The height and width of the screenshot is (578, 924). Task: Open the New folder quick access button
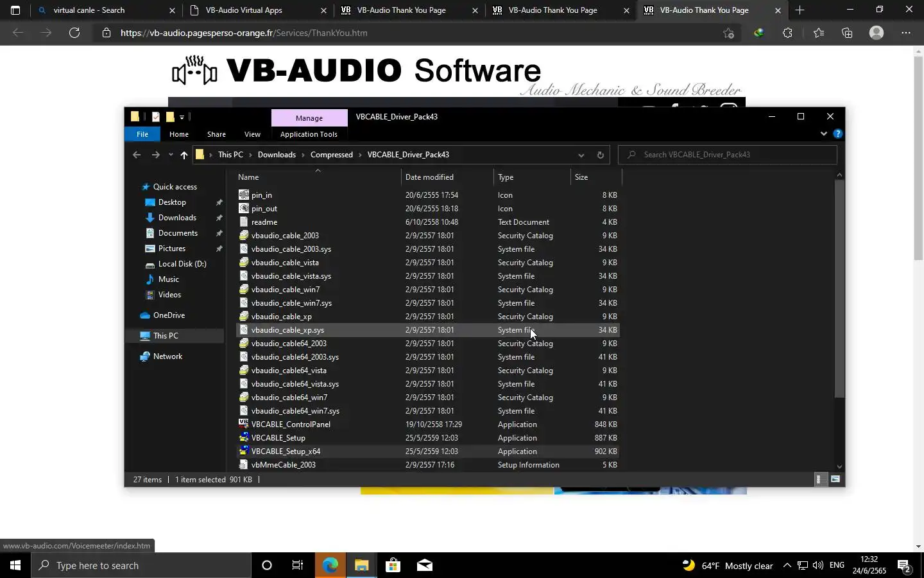click(170, 117)
